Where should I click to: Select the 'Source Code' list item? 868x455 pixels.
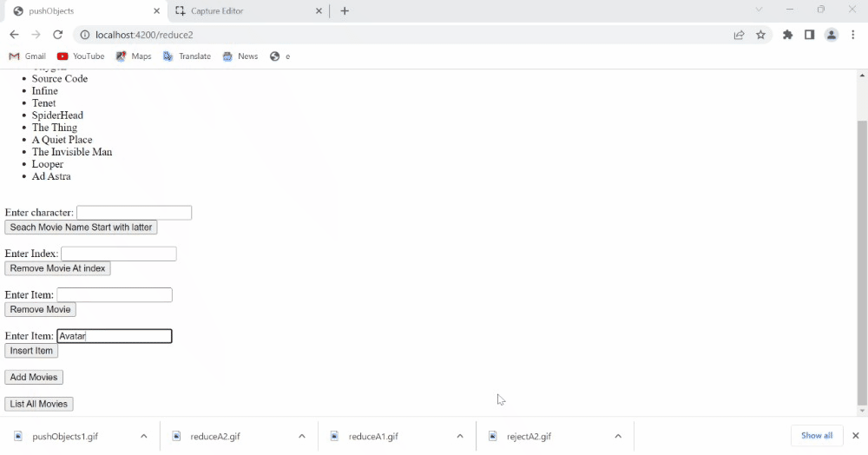point(60,79)
